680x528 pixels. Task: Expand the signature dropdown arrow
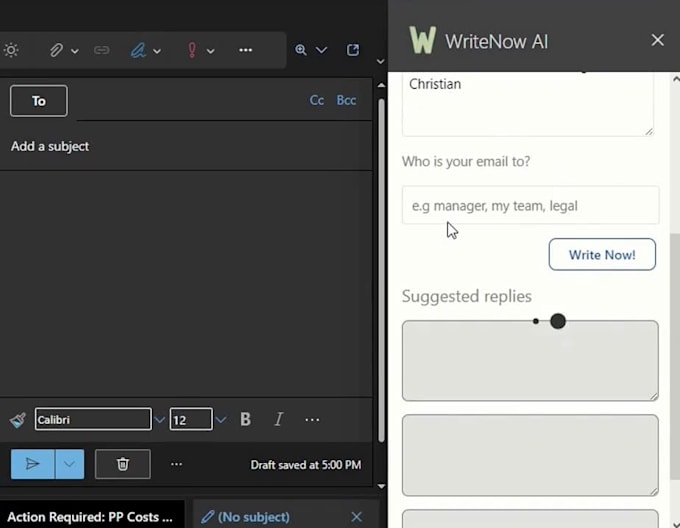point(157,51)
